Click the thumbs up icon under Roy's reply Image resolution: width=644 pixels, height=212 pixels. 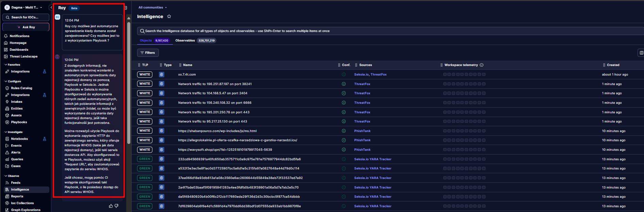pos(111,206)
